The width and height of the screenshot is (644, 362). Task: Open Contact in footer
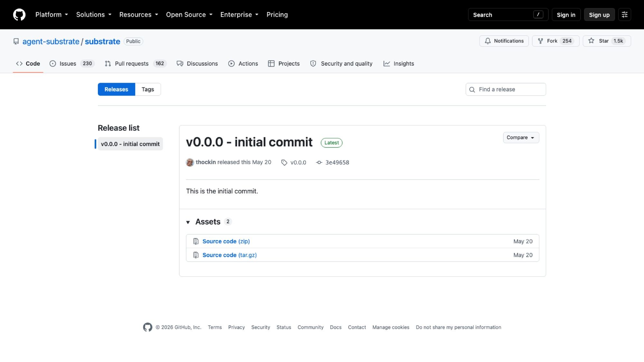(357, 327)
